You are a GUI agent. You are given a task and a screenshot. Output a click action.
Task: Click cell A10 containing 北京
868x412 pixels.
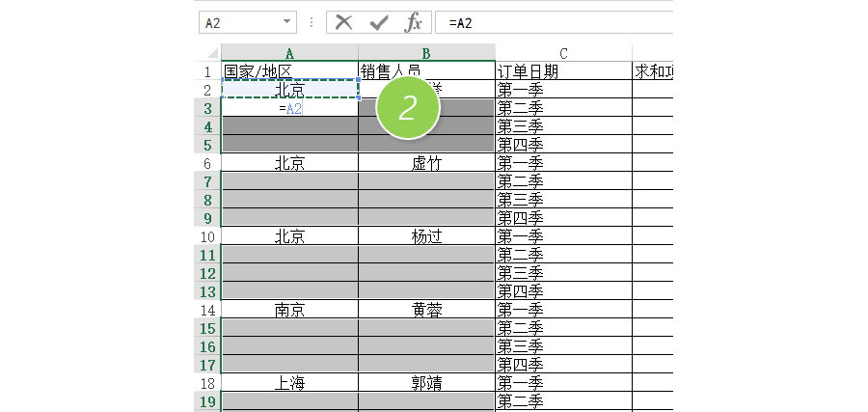tap(289, 236)
